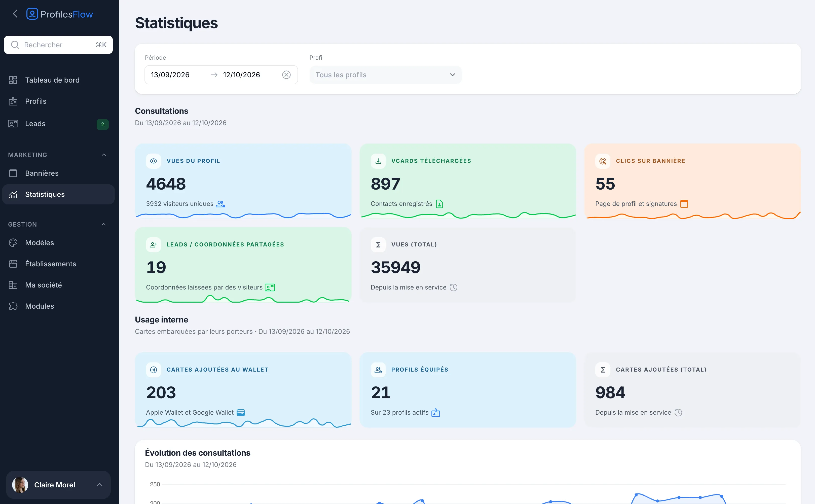Click the Établissements storefront icon

click(13, 264)
